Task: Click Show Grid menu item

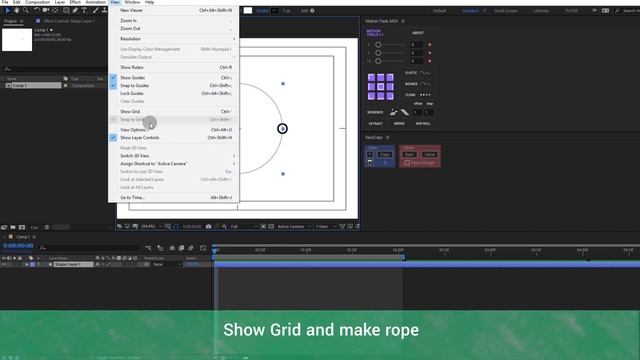Action: tap(172, 111)
